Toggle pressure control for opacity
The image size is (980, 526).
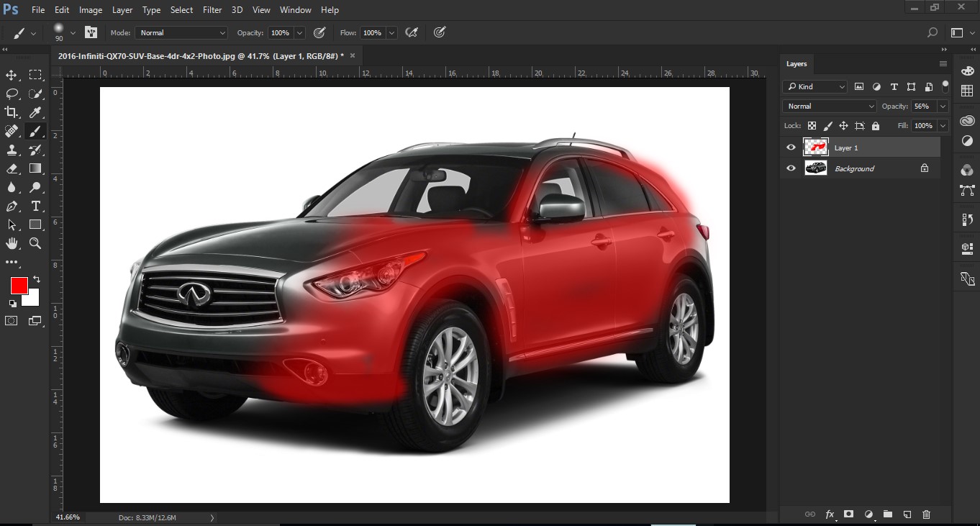coord(319,32)
